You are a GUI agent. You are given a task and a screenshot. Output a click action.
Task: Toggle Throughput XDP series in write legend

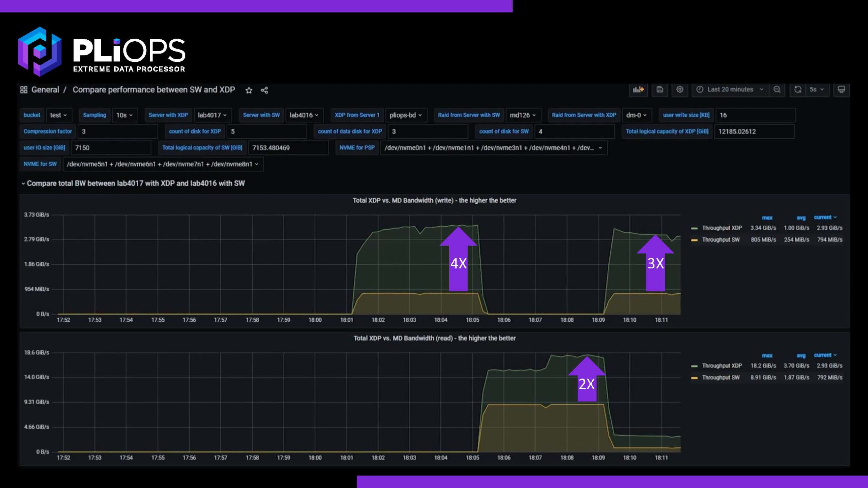(x=722, y=228)
